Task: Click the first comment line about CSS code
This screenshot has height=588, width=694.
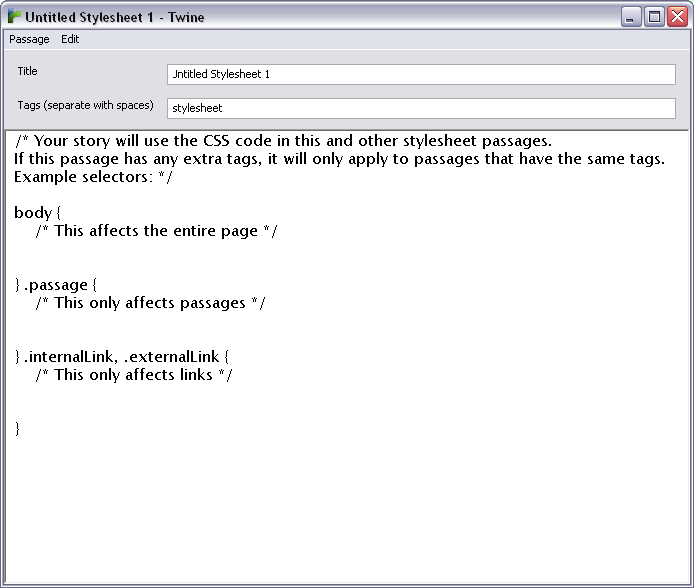Action: (284, 141)
